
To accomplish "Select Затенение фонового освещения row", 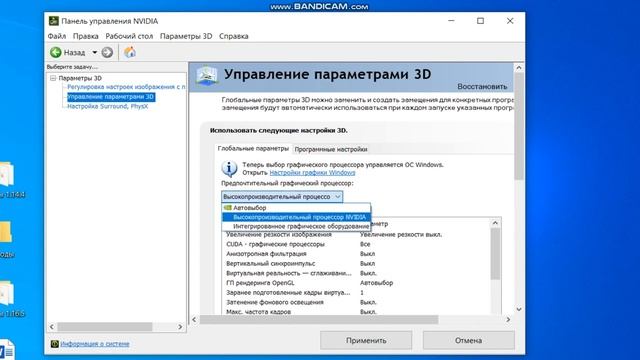I will [x=356, y=302].
